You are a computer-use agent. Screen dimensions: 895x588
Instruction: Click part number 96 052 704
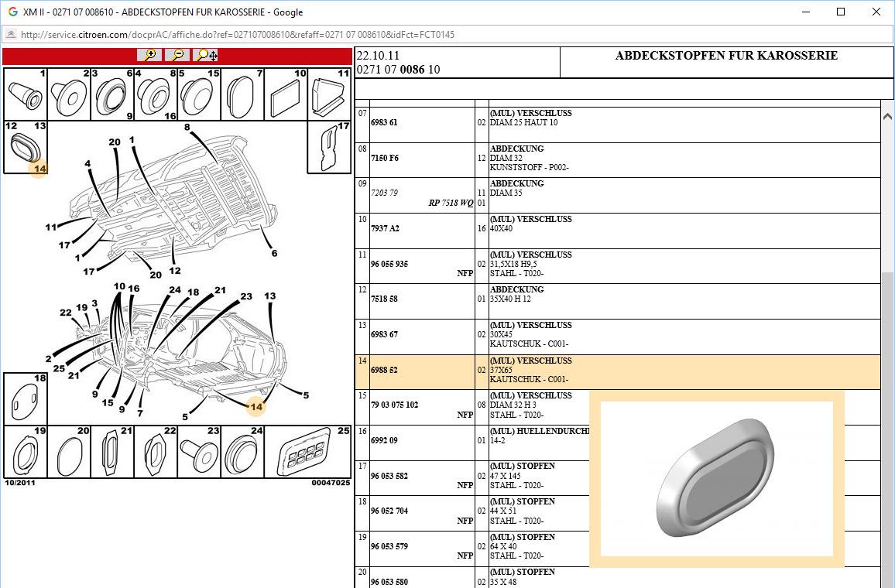coord(389,511)
